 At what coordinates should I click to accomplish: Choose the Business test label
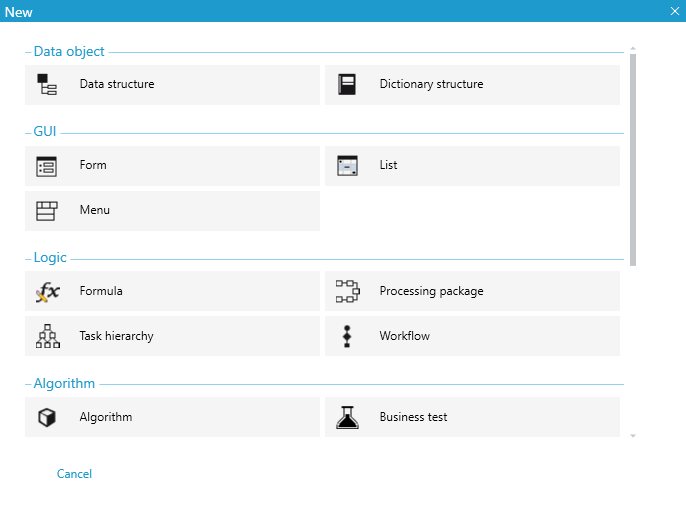413,417
